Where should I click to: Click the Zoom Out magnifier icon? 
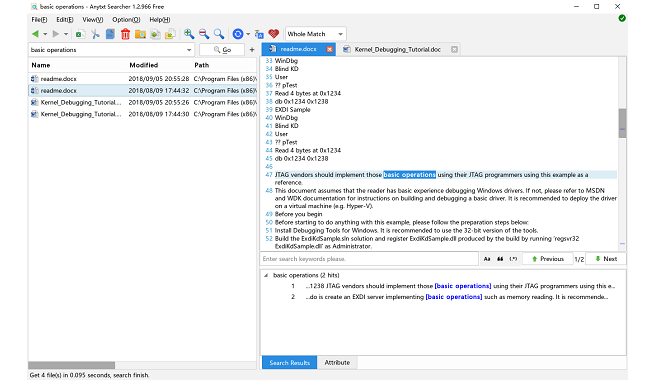pos(204,34)
